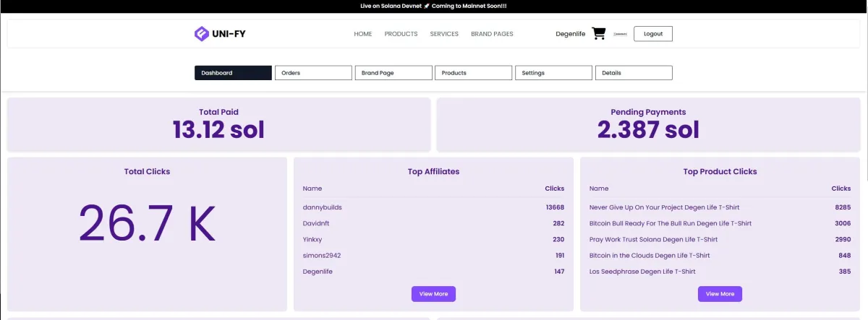Click the Solana Devnet announcement banner
Image resolution: width=868 pixels, height=320 pixels.
click(434, 6)
